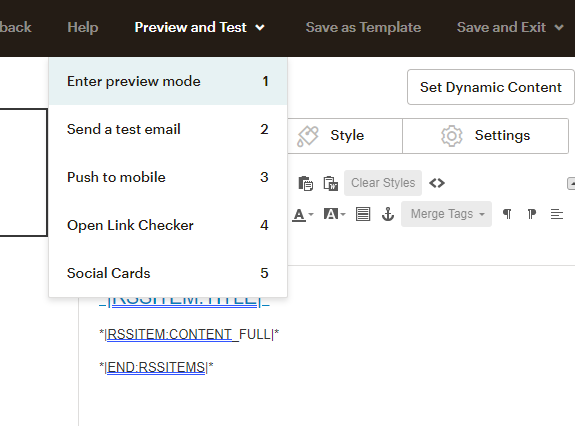Expand the Merge Tags dropdown
Screen dimensions: 575x426
(x=446, y=214)
